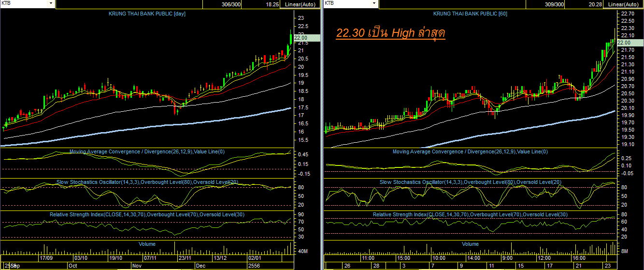Screen dimensions: 644x270
Task: Click the 2556 year label on the day chart axis
Action: pyautogui.click(x=254, y=266)
